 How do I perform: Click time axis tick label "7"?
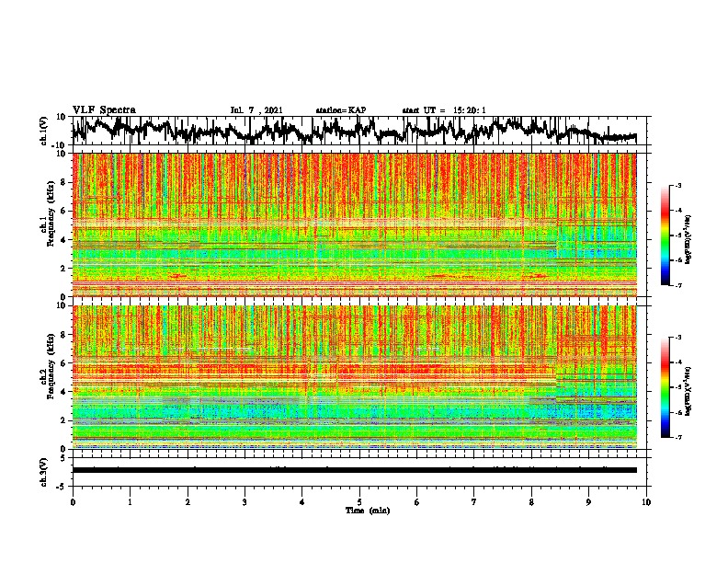tap(474, 502)
